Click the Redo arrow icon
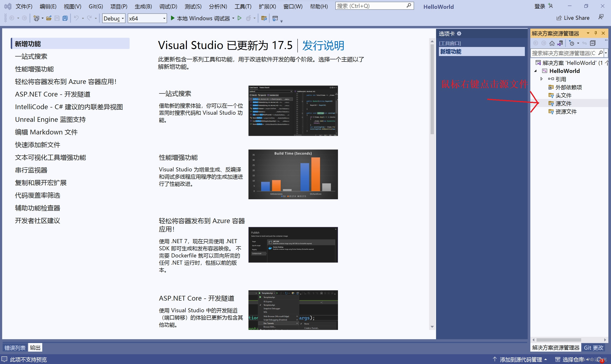The height and width of the screenshot is (364, 611). (x=90, y=18)
